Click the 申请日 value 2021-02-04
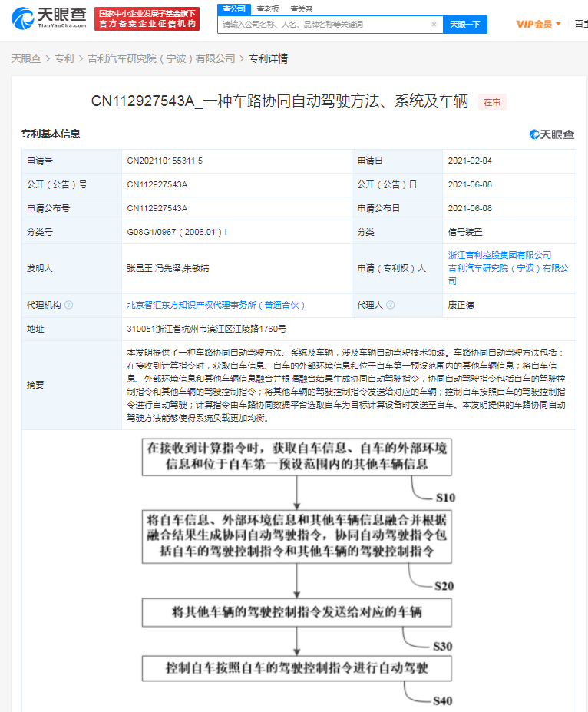588x712 pixels. pos(470,161)
